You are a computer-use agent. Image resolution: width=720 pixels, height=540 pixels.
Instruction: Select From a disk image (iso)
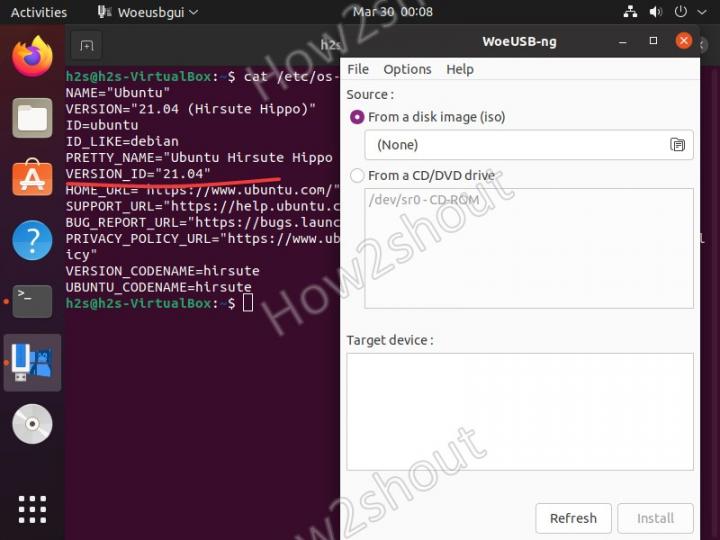pos(357,117)
